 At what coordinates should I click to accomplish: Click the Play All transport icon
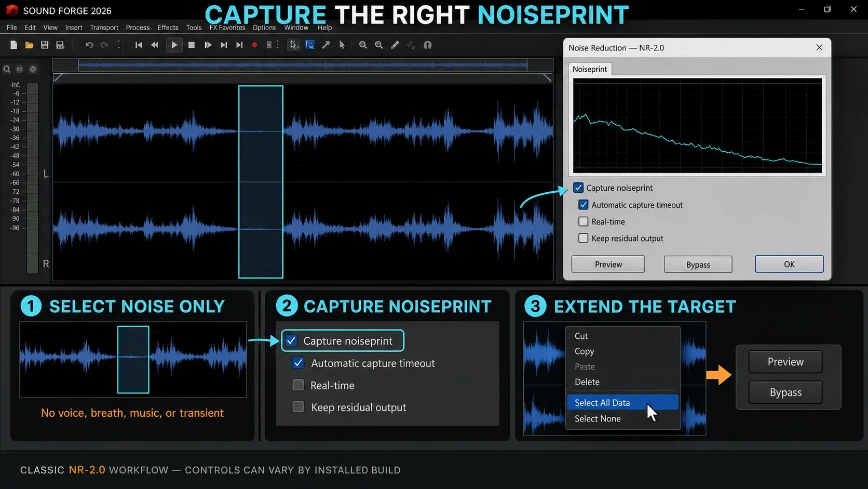click(208, 45)
